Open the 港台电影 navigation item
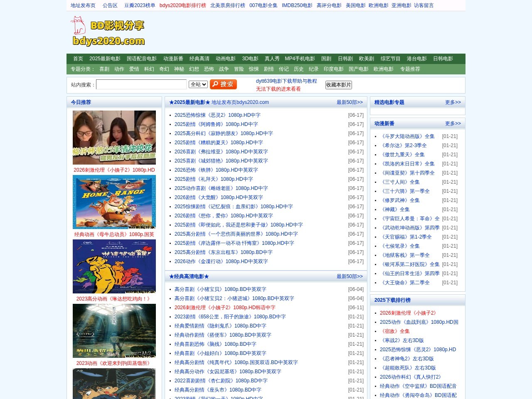The image size is (532, 399). (417, 59)
